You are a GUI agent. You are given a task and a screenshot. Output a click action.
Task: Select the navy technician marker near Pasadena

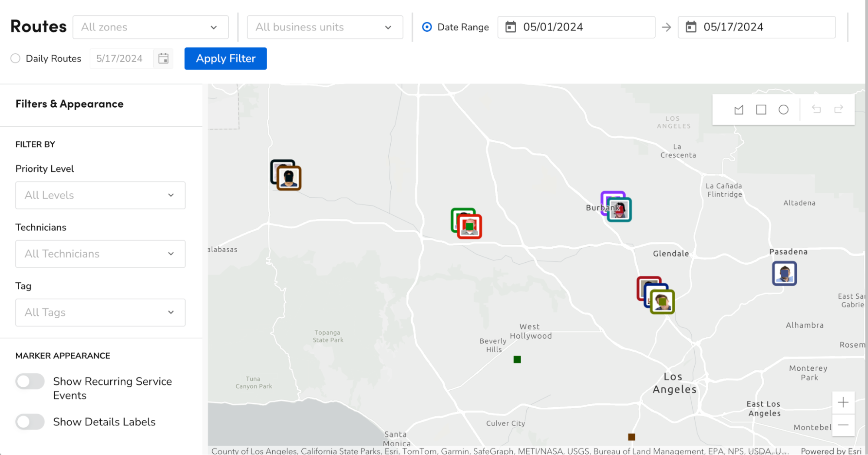tap(784, 274)
